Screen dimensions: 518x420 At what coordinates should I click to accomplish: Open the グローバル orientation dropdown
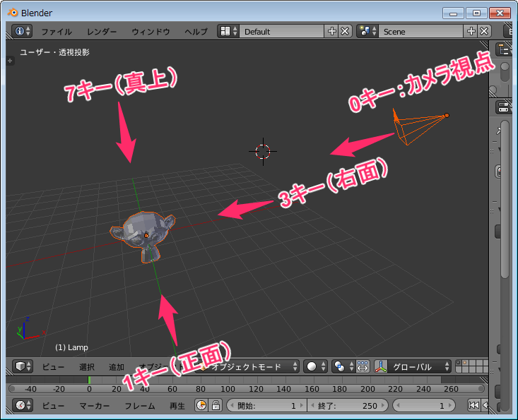click(x=419, y=366)
